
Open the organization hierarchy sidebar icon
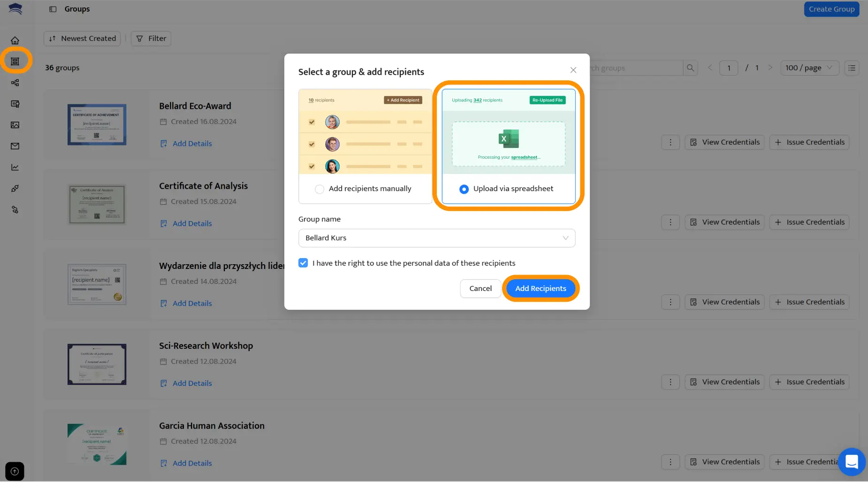click(15, 83)
